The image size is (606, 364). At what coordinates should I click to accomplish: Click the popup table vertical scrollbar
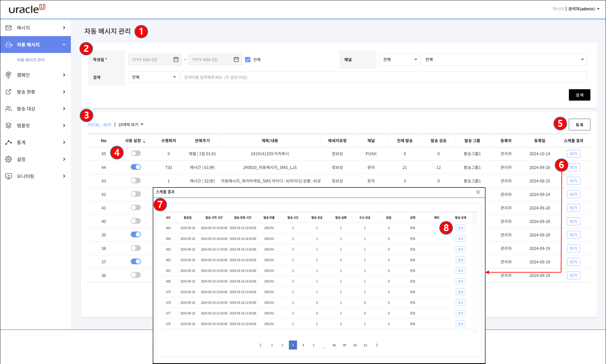[x=474, y=274]
